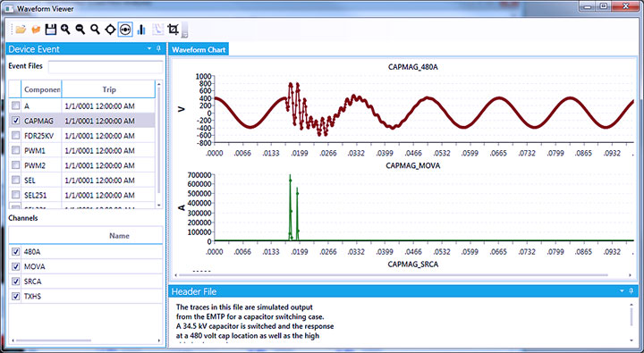Click the waveform chart scroll left arrow

click(176, 275)
